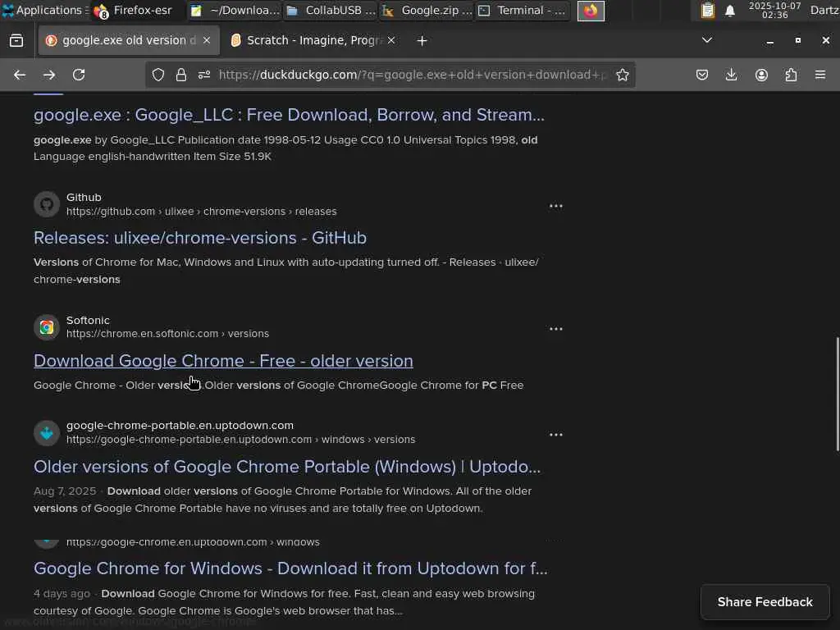Open more options for the uptodown portable result
The image size is (840, 630).
pyautogui.click(x=556, y=435)
